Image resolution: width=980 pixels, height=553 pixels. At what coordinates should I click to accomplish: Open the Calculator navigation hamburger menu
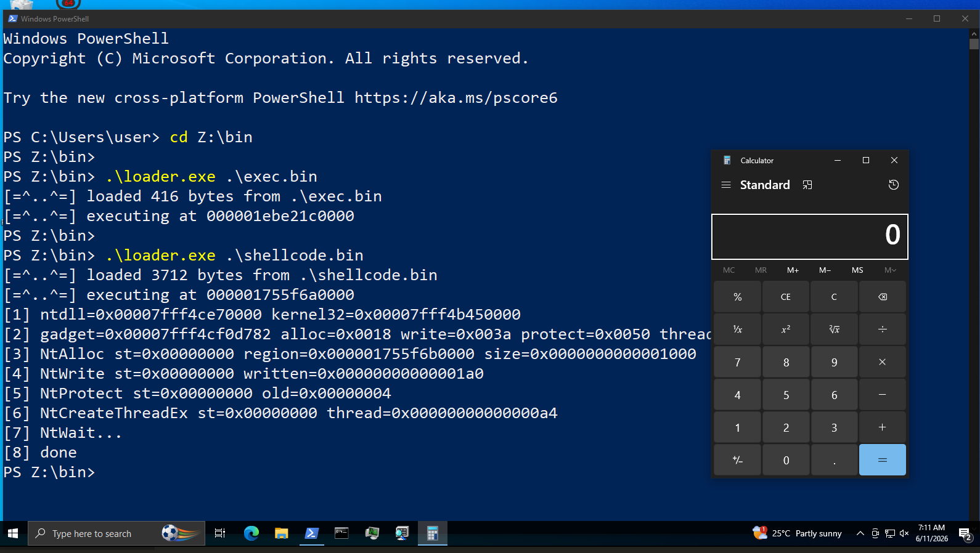pyautogui.click(x=726, y=185)
